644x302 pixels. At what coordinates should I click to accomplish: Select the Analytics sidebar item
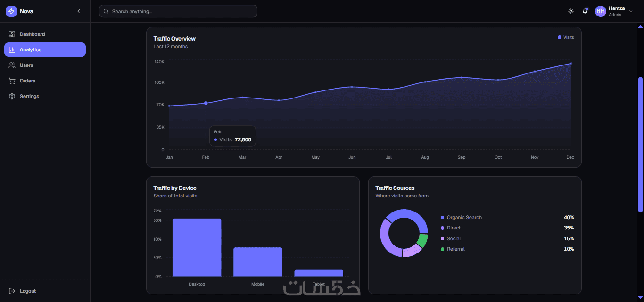click(45, 49)
